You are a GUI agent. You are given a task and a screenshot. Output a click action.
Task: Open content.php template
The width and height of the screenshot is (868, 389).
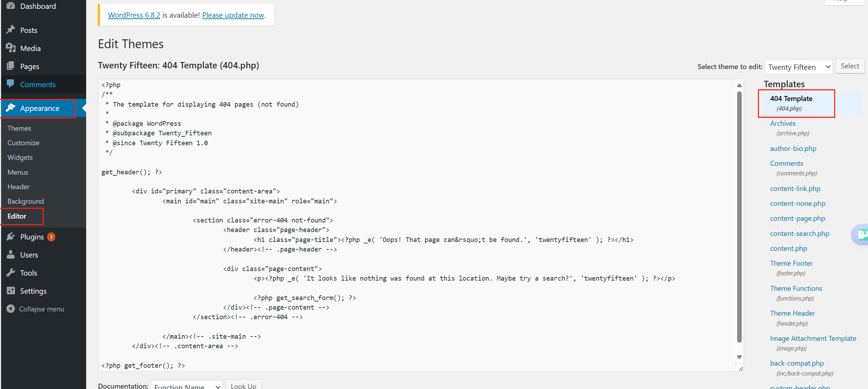789,248
